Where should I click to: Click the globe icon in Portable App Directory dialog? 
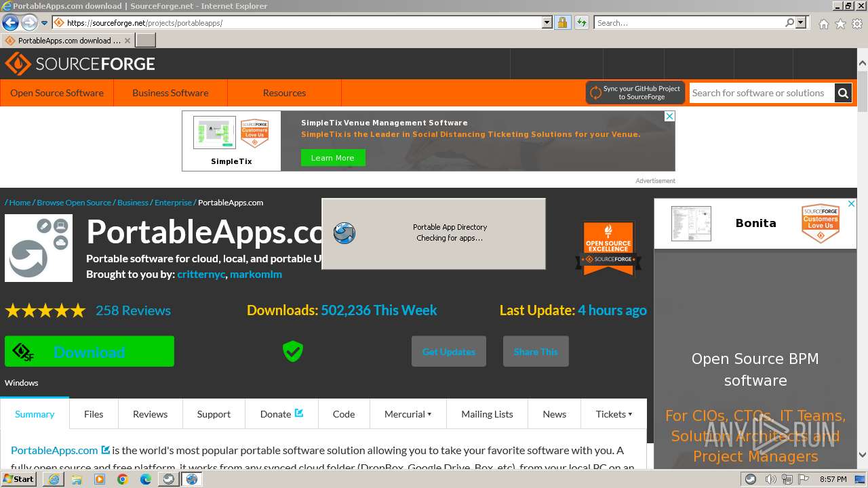pyautogui.click(x=344, y=233)
